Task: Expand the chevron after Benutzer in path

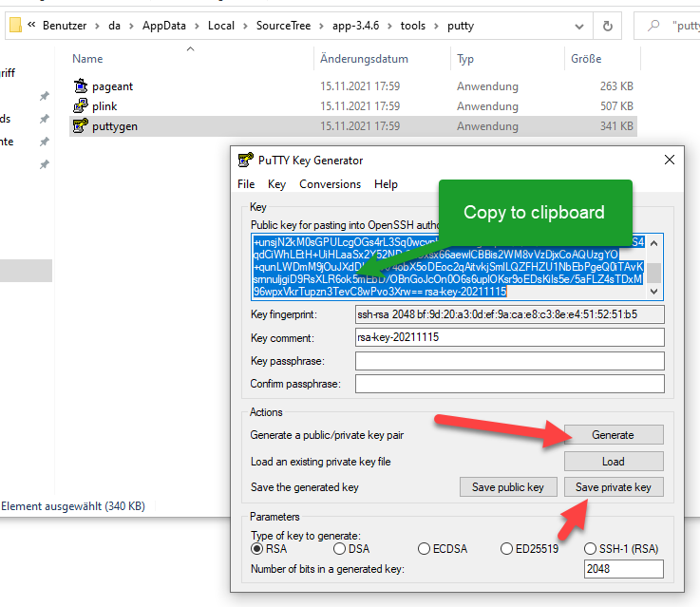Action: 97,26
